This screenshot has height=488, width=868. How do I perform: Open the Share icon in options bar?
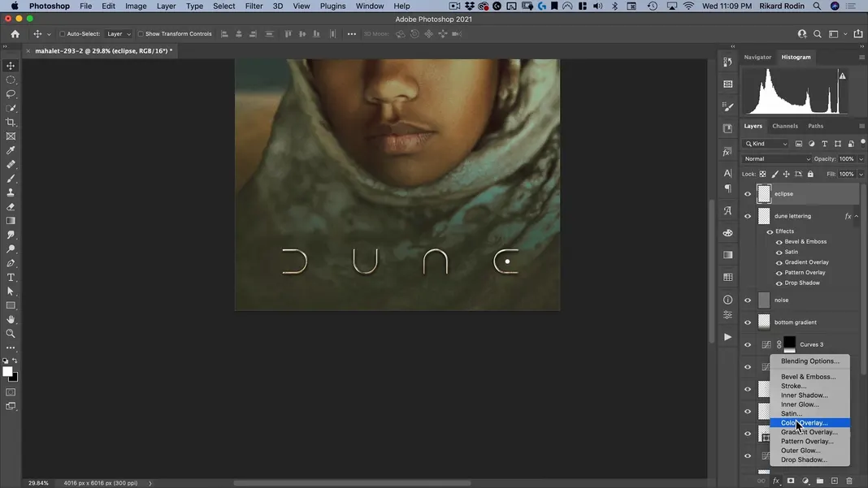point(858,34)
